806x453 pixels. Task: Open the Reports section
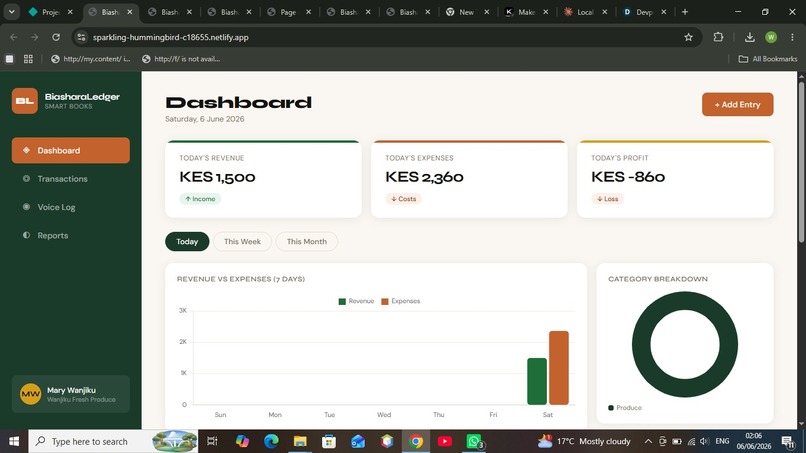point(52,235)
